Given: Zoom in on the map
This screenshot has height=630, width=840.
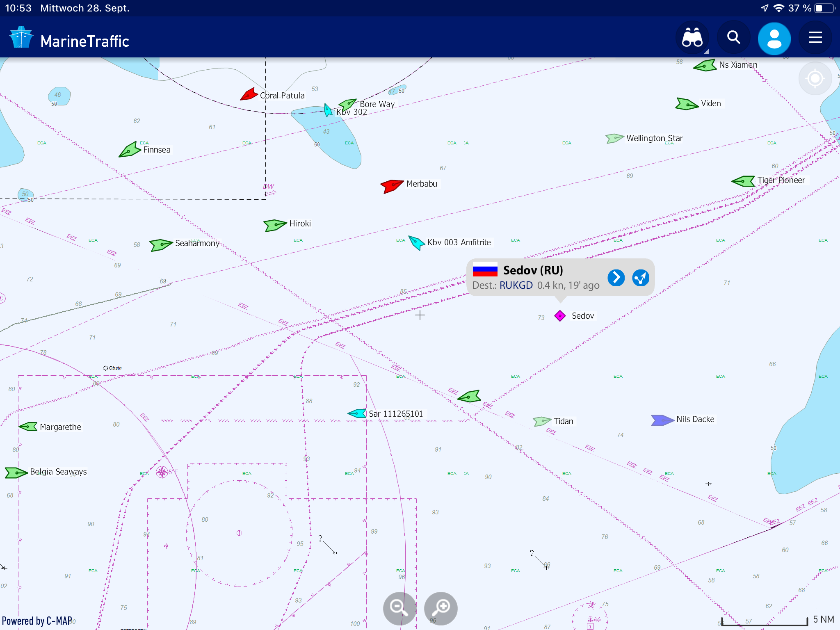Looking at the screenshot, I should [441, 608].
